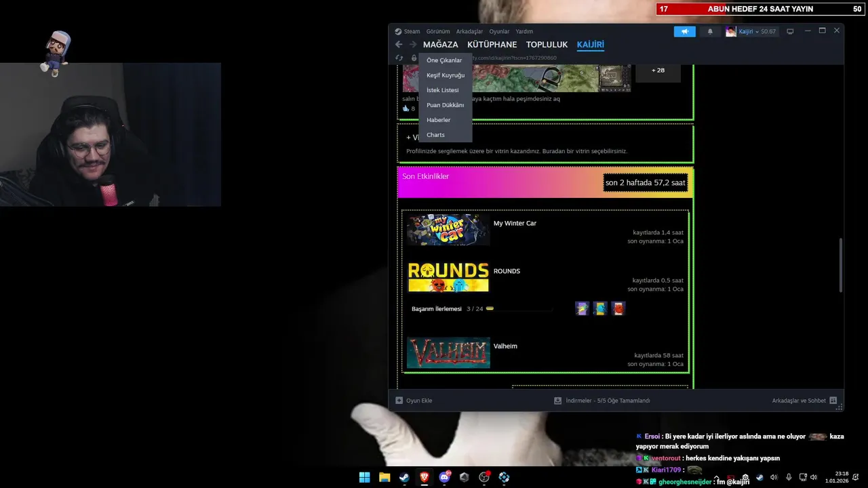Click the Son Etkinlikler header

425,176
